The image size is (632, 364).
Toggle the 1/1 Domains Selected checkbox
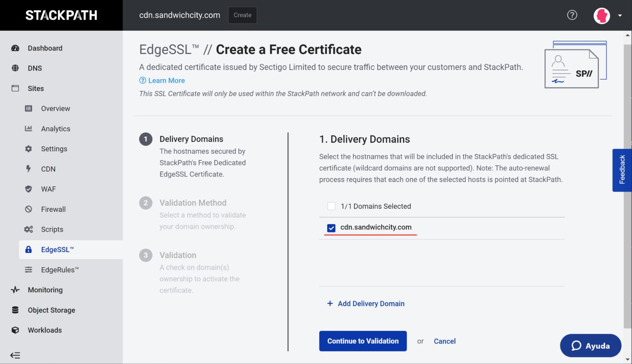point(332,206)
